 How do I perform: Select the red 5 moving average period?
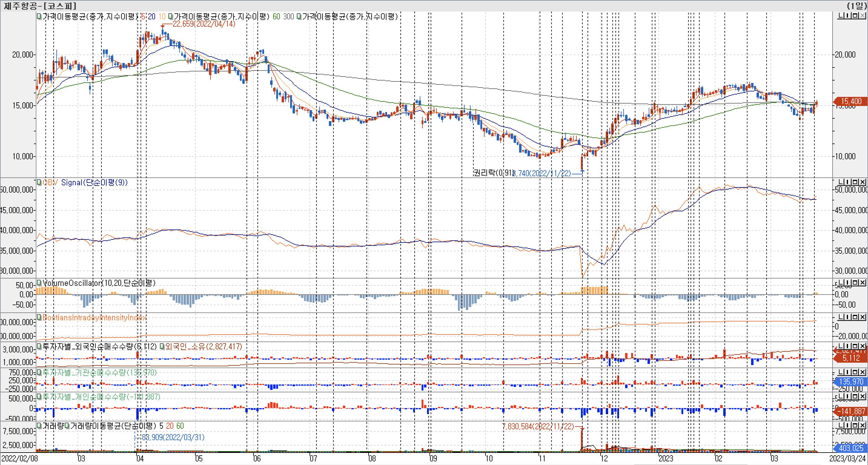(x=143, y=16)
